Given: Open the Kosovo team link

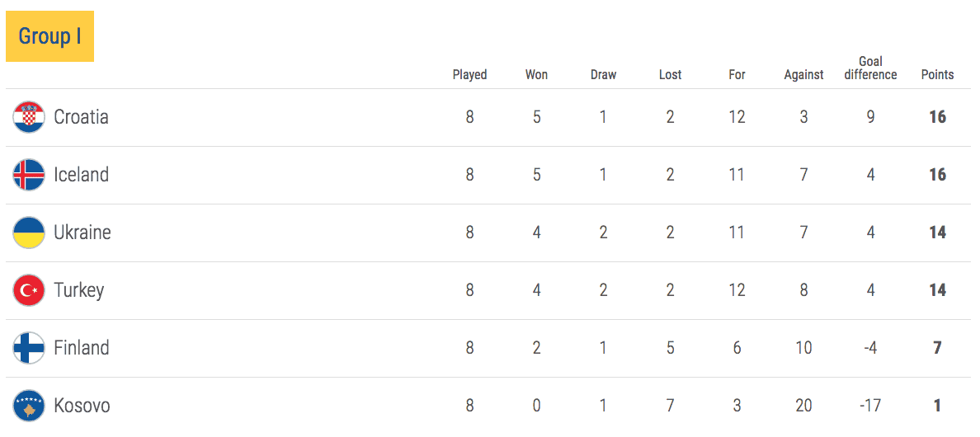Looking at the screenshot, I should click(x=82, y=405).
